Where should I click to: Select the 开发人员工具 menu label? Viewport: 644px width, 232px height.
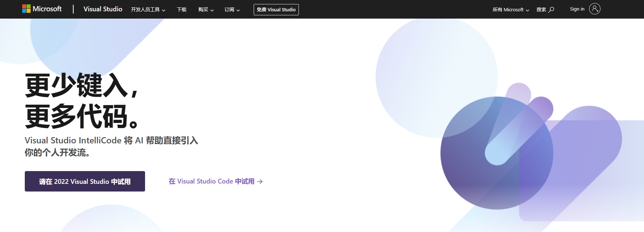pyautogui.click(x=145, y=9)
